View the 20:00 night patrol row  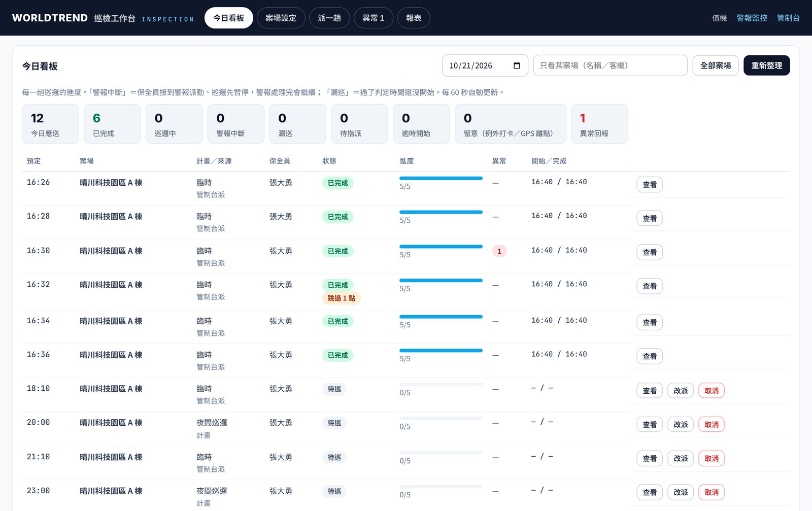[x=650, y=425]
